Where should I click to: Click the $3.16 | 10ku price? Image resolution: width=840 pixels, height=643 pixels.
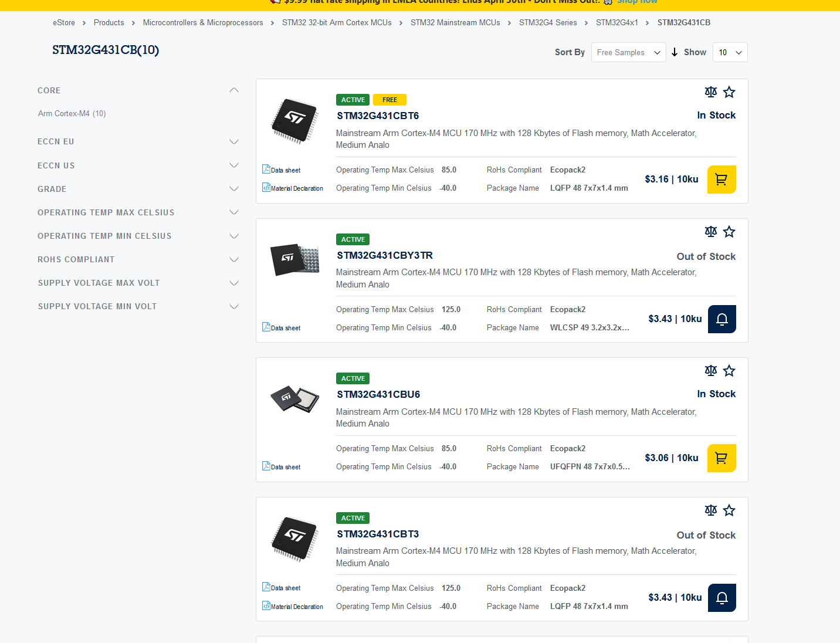(x=672, y=179)
